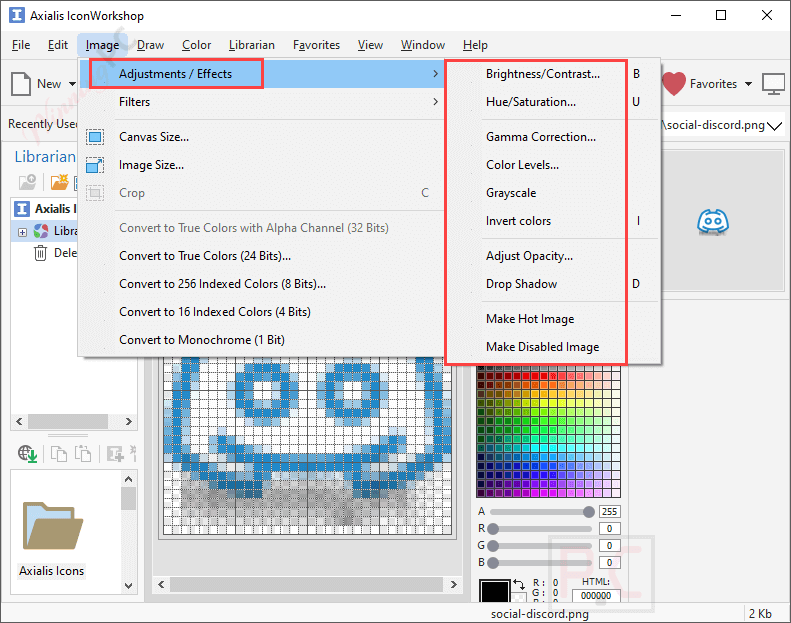Click the Alpha value field showing 255
Viewport: 791px width, 623px height.
609,512
